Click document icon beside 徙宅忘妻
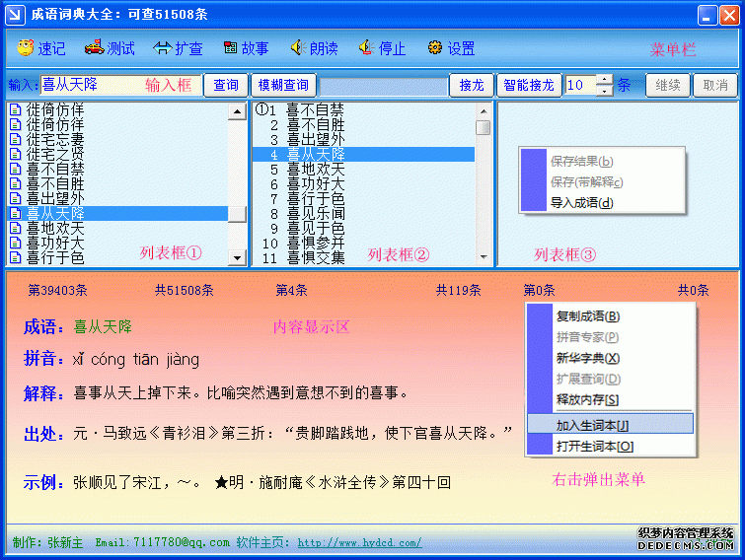The image size is (745, 560). pyautogui.click(x=16, y=140)
